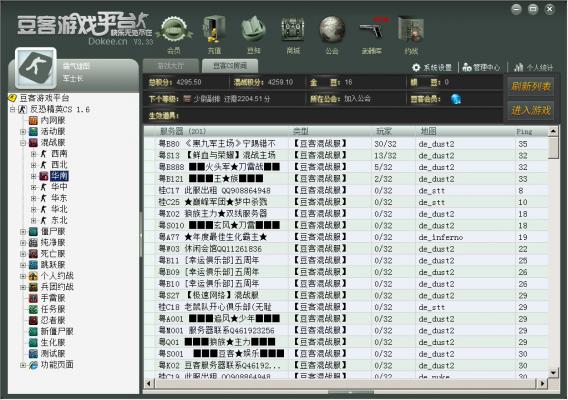Click the horizontal scrollbar left arrow
The image size is (568, 400).
pyautogui.click(x=149, y=383)
